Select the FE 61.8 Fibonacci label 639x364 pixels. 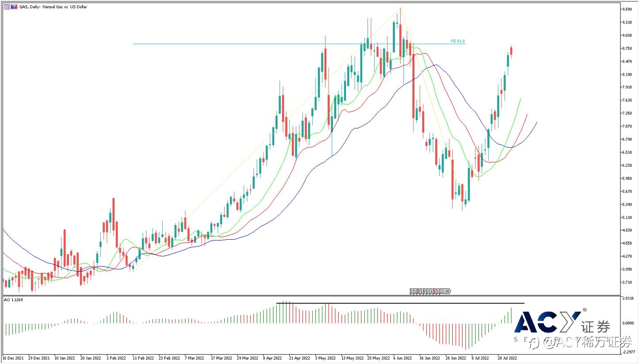(458, 41)
